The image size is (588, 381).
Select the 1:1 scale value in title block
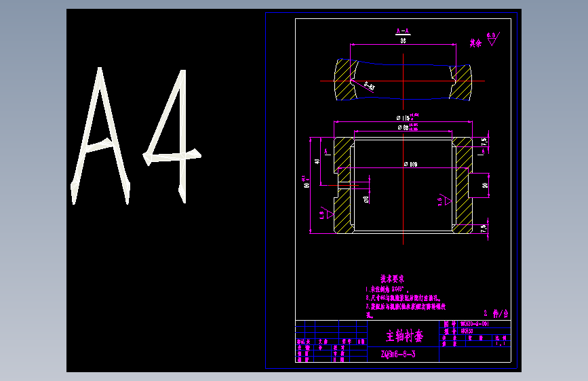point(501,344)
